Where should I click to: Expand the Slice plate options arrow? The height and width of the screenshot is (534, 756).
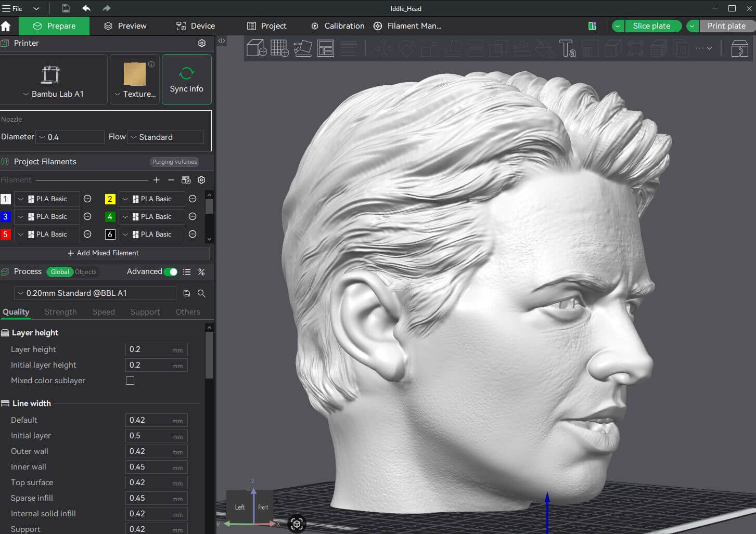click(x=618, y=26)
